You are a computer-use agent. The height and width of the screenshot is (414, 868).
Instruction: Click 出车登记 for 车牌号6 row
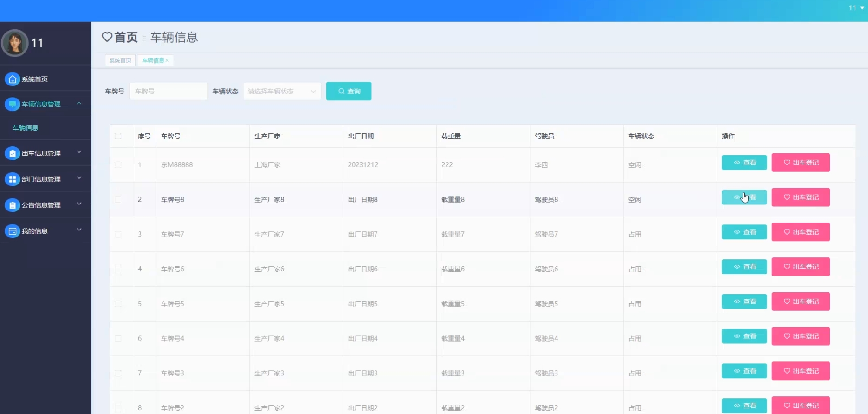[x=801, y=267]
